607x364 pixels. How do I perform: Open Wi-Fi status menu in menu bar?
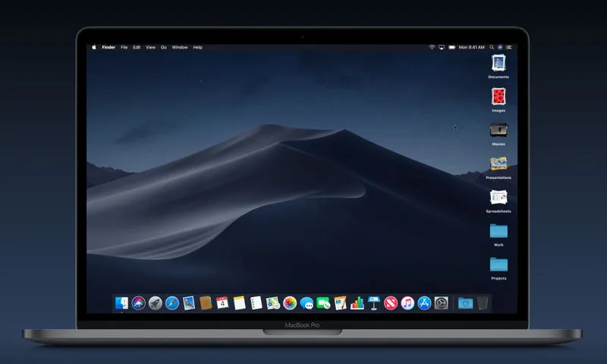pos(432,47)
